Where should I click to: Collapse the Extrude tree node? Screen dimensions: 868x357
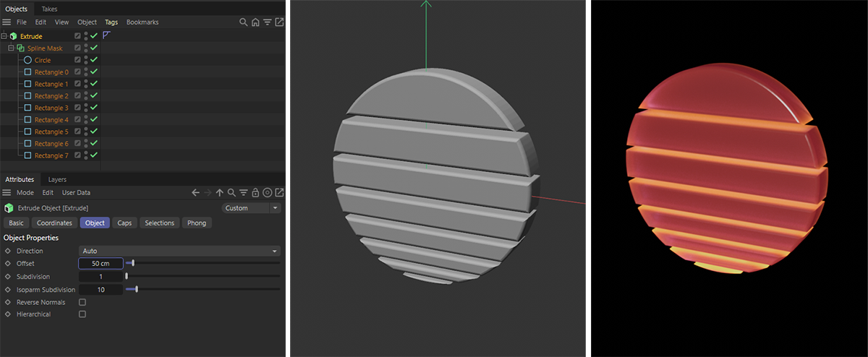pos(4,36)
